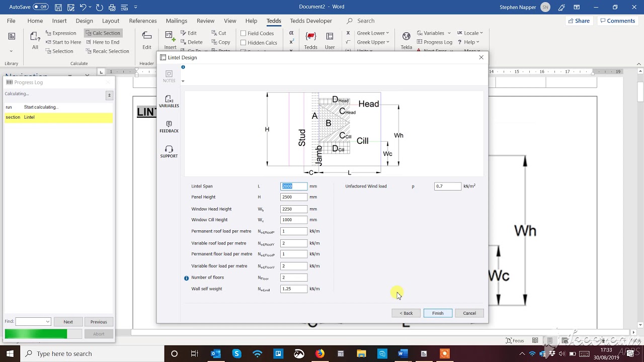
Task: Click the Windows Start button
Action: [x=10, y=353]
